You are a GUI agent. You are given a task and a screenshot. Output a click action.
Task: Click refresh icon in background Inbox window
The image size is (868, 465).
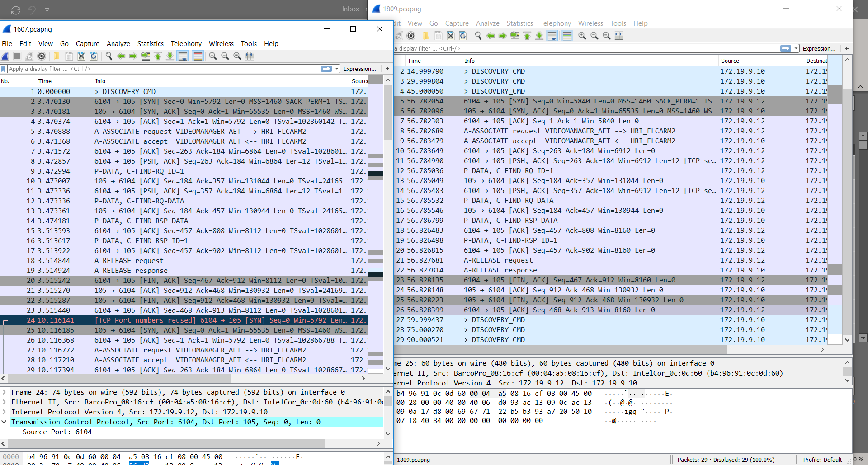16,10
